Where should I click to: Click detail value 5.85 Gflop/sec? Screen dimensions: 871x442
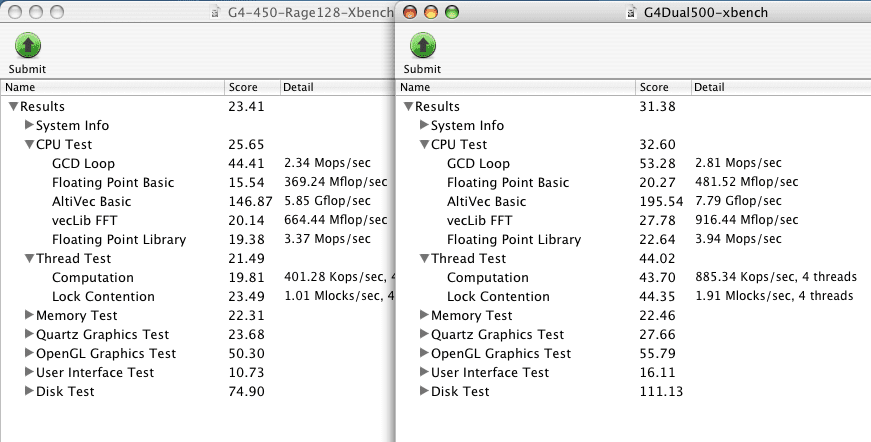click(x=327, y=201)
